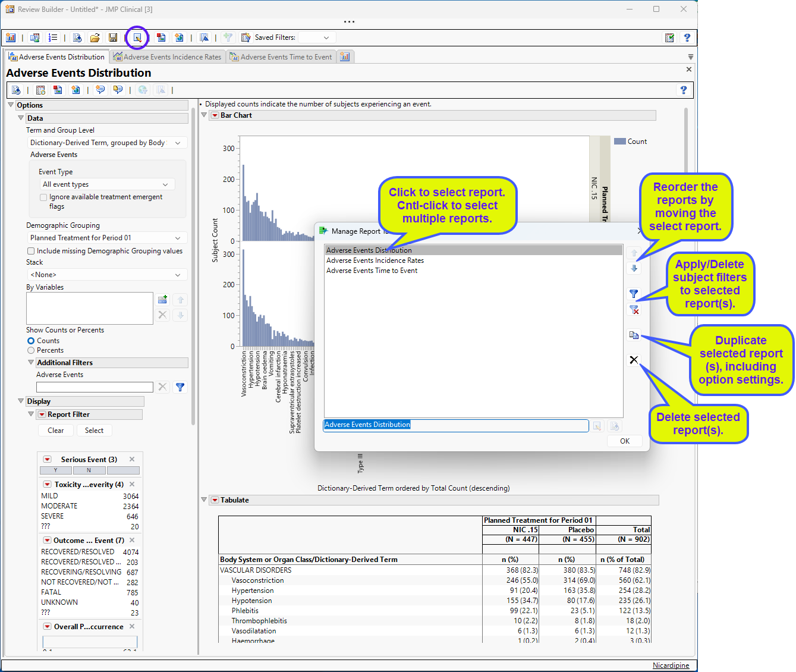Screen dimensions: 796x672
Task: Open the Event Type dropdown
Action: [x=107, y=184]
